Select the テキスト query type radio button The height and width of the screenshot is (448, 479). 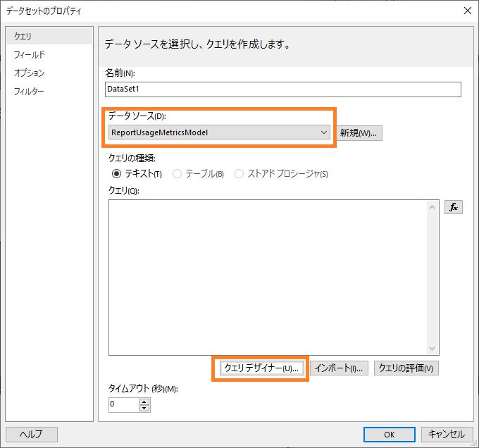116,174
